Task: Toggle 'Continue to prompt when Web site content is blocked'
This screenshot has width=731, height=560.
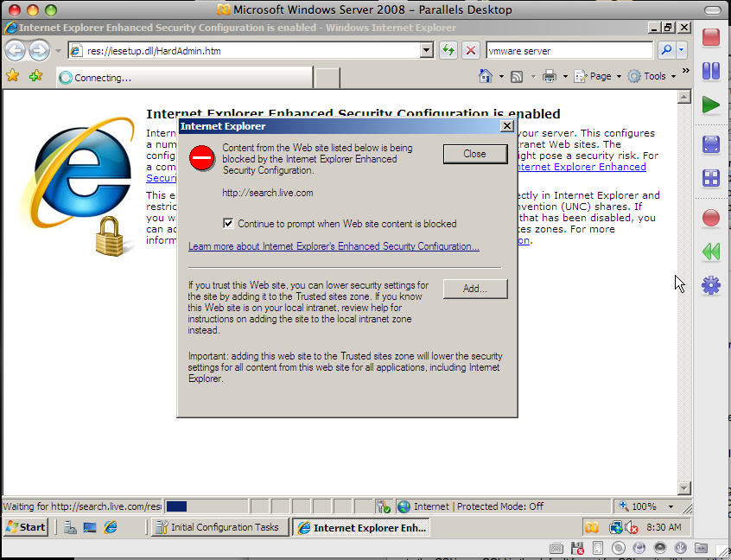Action: pyautogui.click(x=228, y=223)
